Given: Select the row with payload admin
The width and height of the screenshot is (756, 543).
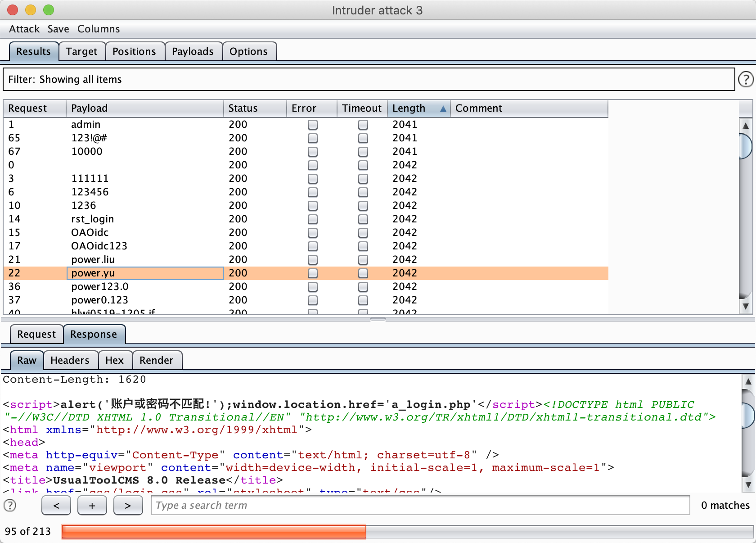Looking at the screenshot, I should pos(306,125).
